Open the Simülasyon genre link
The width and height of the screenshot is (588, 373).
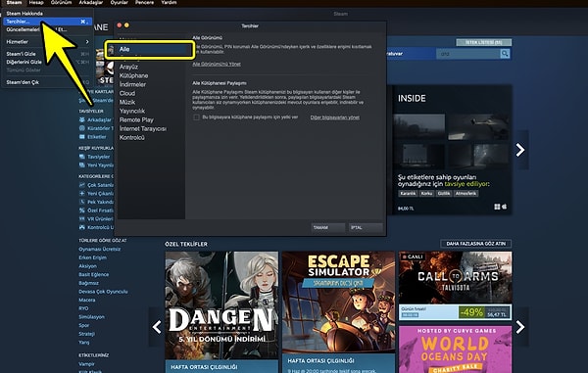click(x=91, y=317)
